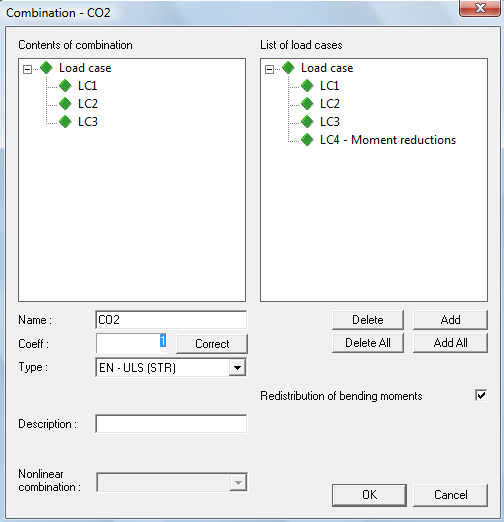504x522 pixels.
Task: Confirm the combination with OK
Action: (369, 495)
